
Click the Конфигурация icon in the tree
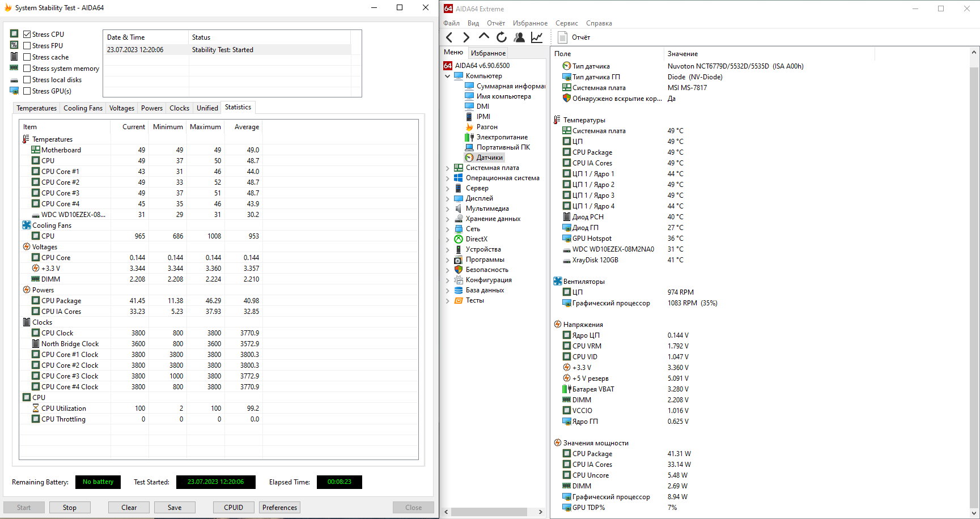[x=459, y=280]
